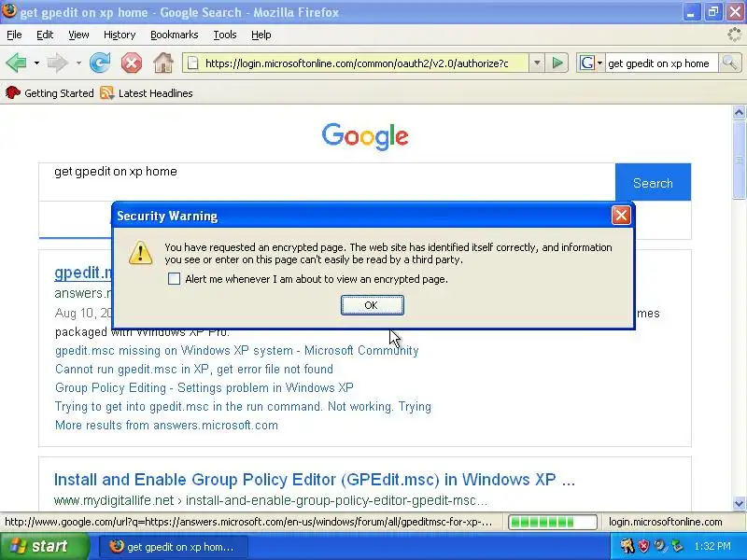
Task: Open 'gpedit.msc missing on Windows XP system' link
Action: coord(237,351)
